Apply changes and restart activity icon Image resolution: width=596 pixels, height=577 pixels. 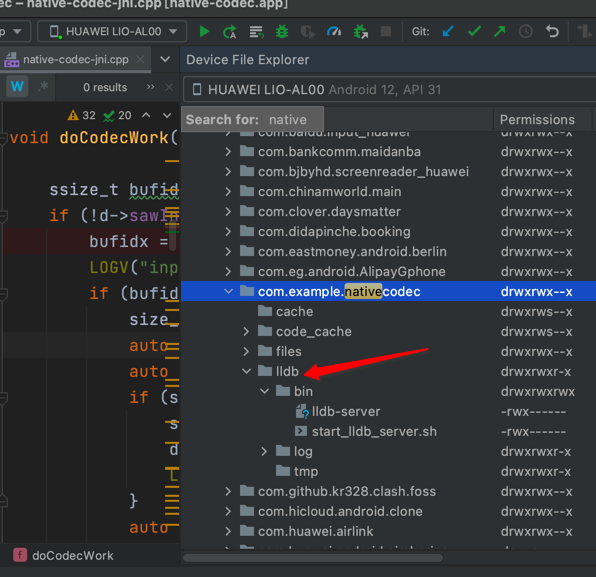230,32
